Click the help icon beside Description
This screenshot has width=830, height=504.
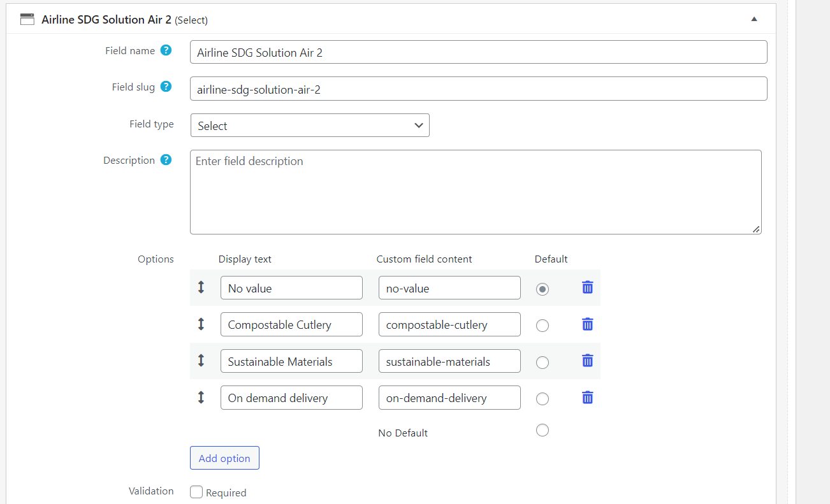click(x=166, y=160)
